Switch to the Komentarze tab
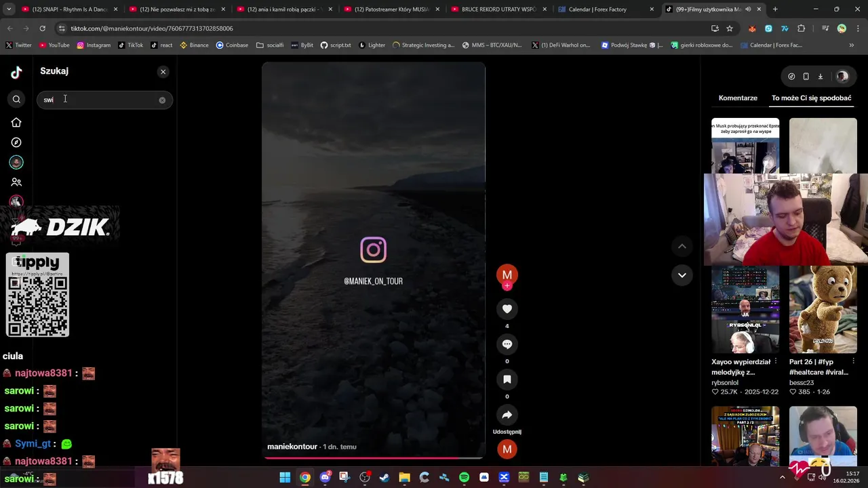Viewport: 868px width, 488px height. pos(738,98)
